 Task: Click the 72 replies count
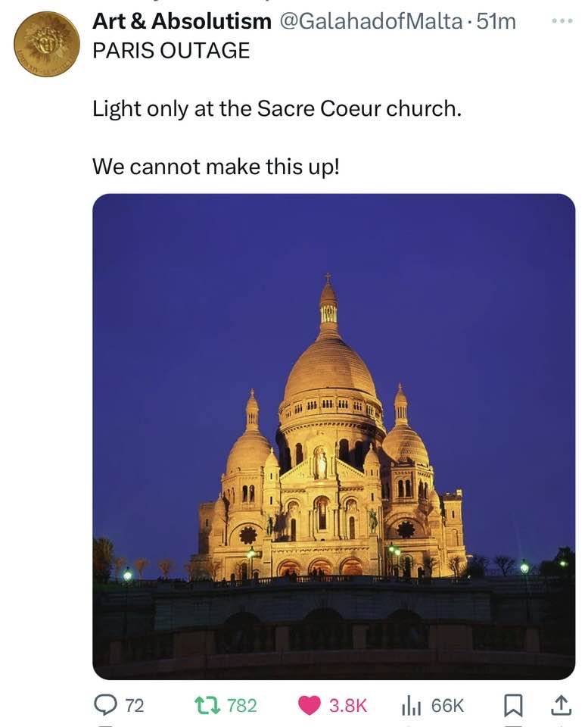[134, 705]
